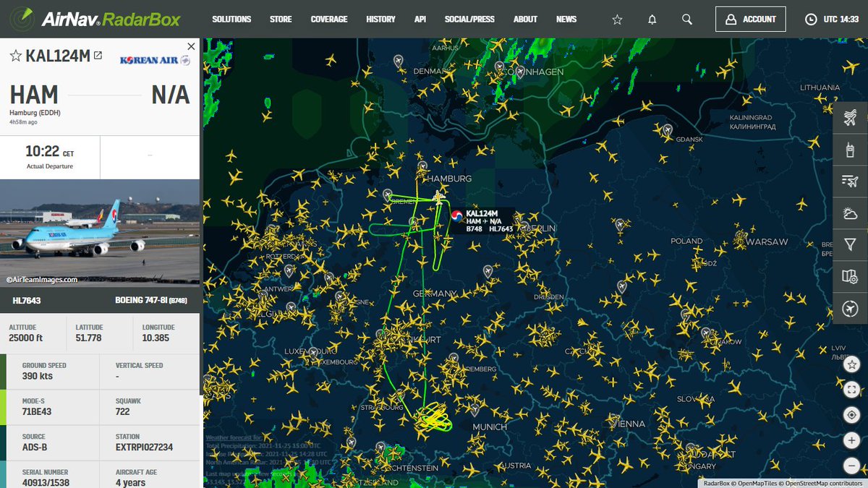
Task: Click the source value ADS-B
Action: [33, 448]
